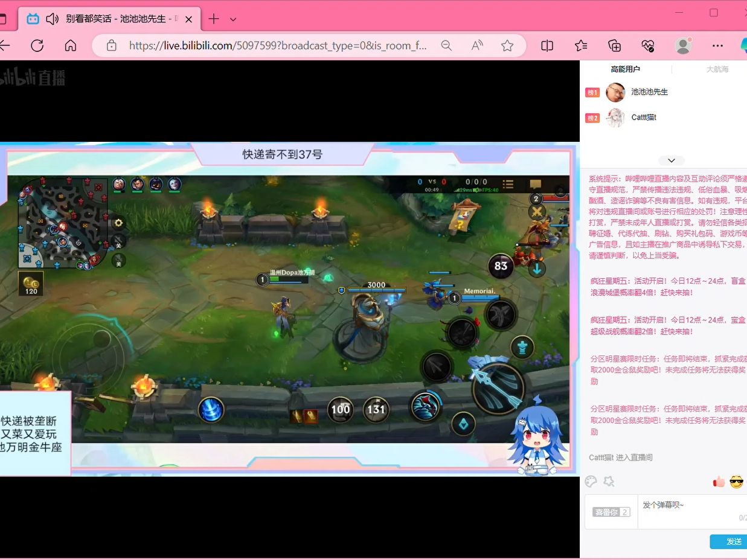This screenshot has width=747, height=560.
Task: Open the fan medal badge selector
Action: [611, 512]
